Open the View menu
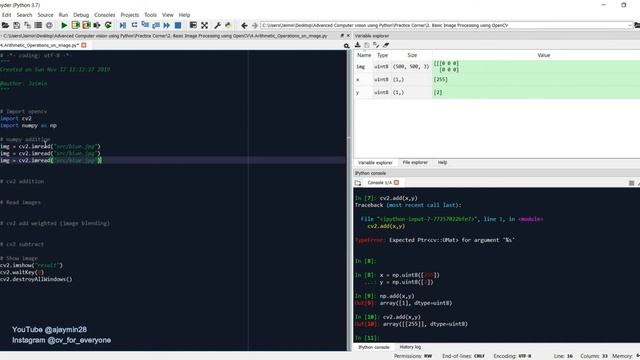 tap(167, 15)
